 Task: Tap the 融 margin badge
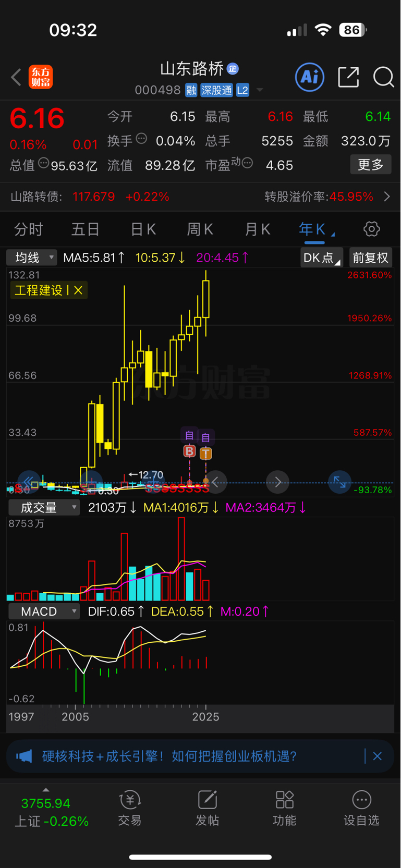[x=191, y=90]
